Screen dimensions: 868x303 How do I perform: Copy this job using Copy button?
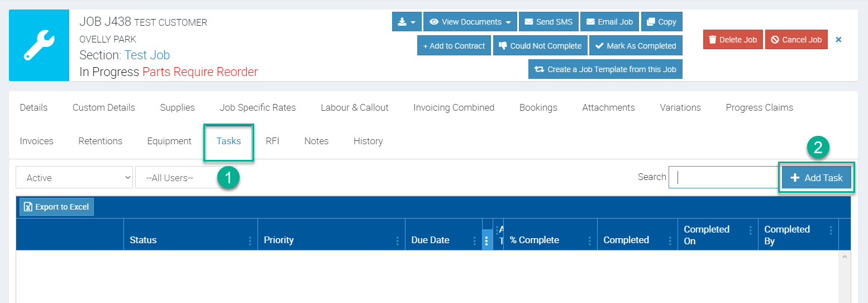(x=661, y=22)
